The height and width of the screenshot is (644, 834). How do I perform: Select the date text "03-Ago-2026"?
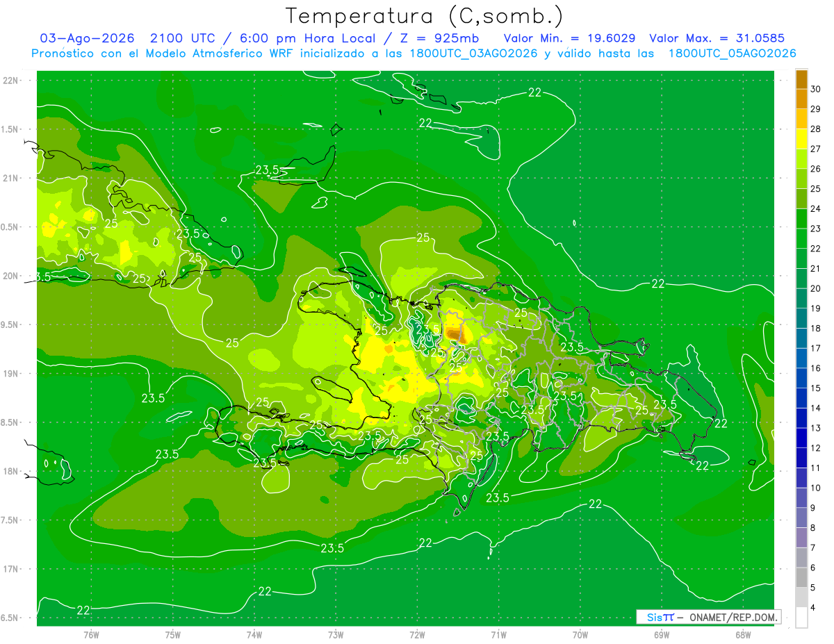(x=85, y=38)
